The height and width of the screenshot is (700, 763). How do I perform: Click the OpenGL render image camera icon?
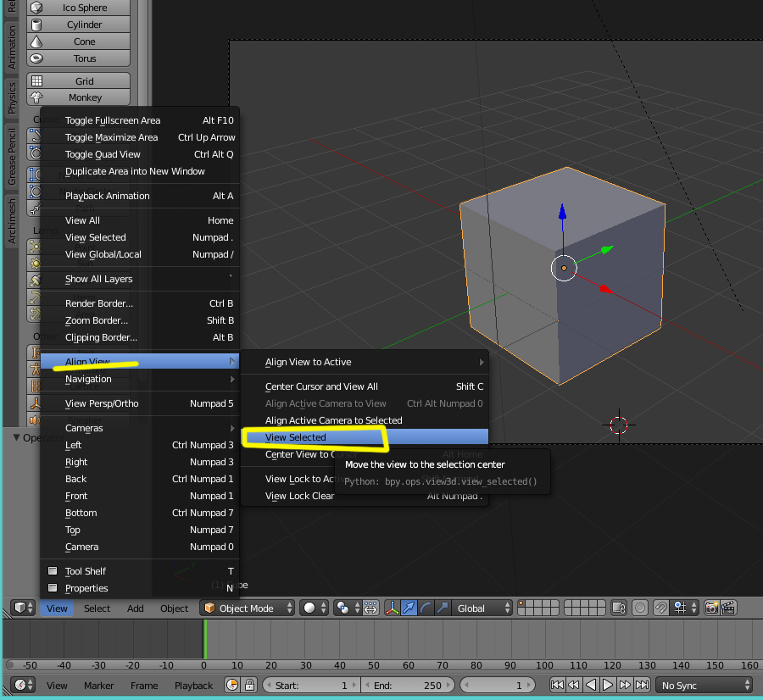pos(711,608)
